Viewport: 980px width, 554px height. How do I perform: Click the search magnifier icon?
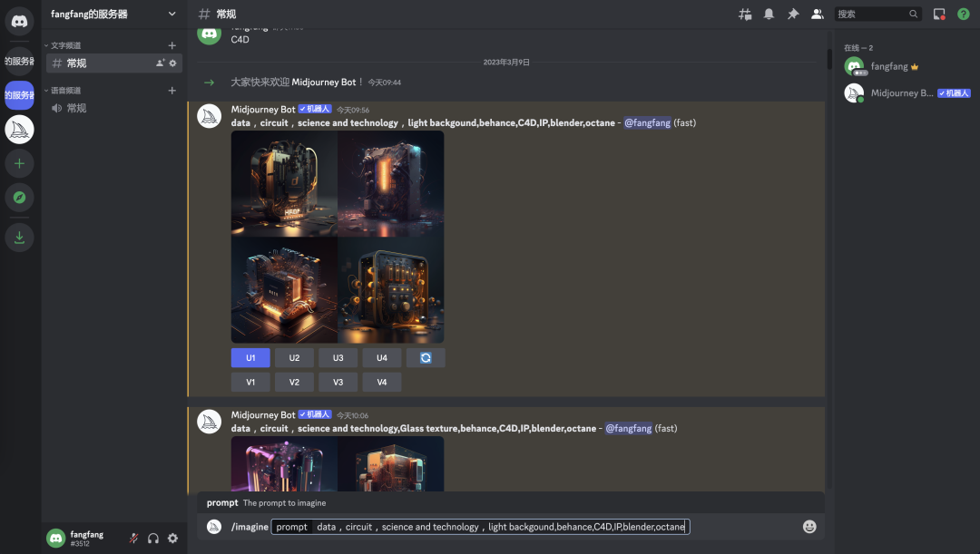913,14
